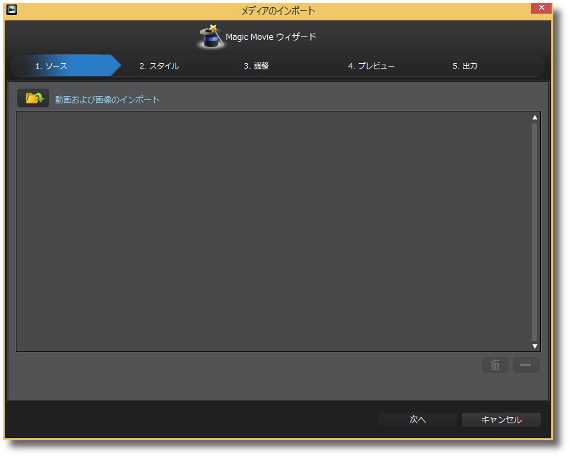
Task: Click the trash delete icon button
Action: 495,365
